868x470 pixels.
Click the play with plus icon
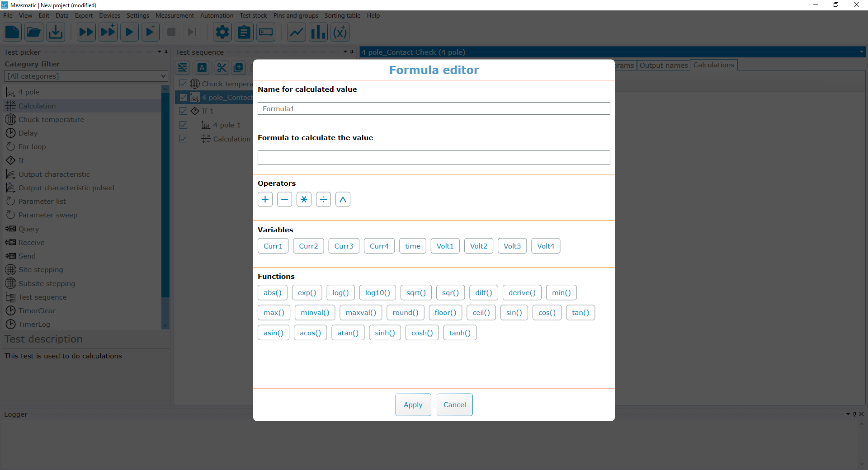[151, 32]
